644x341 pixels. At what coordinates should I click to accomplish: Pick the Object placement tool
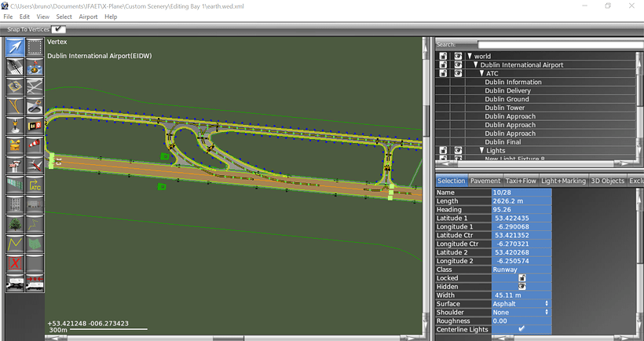pos(35,204)
